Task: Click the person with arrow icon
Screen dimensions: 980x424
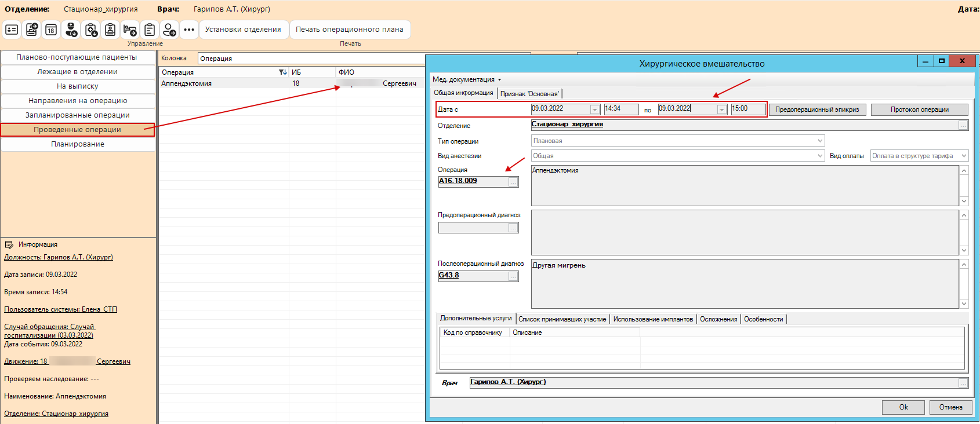Action: (169, 30)
